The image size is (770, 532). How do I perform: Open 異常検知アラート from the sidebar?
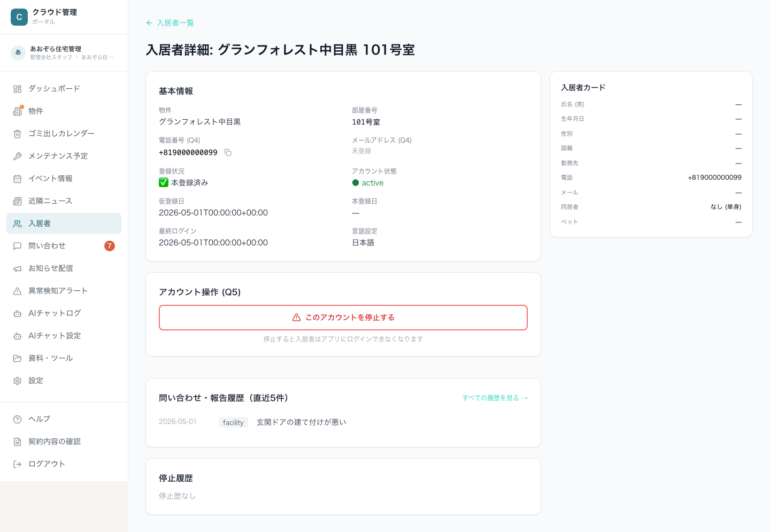click(x=64, y=291)
